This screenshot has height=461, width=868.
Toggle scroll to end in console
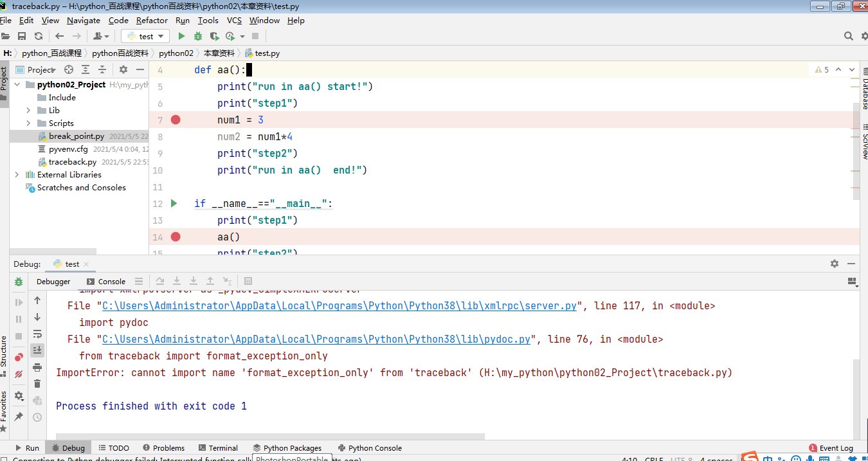pos(37,350)
